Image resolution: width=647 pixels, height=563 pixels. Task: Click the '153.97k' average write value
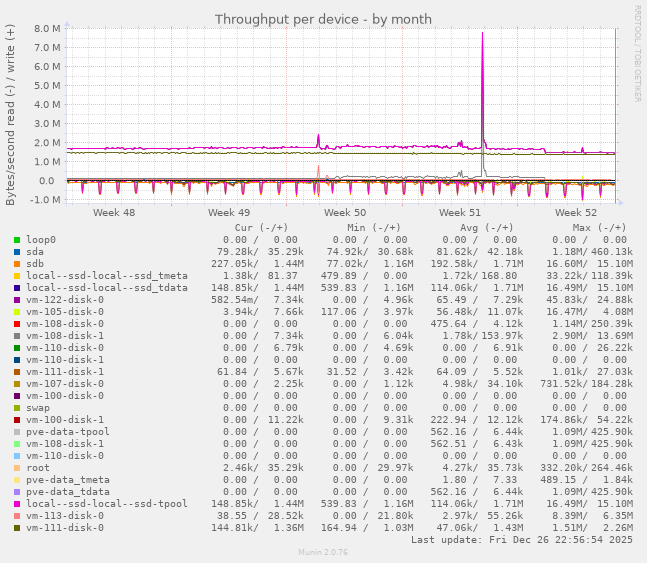tap(502, 336)
